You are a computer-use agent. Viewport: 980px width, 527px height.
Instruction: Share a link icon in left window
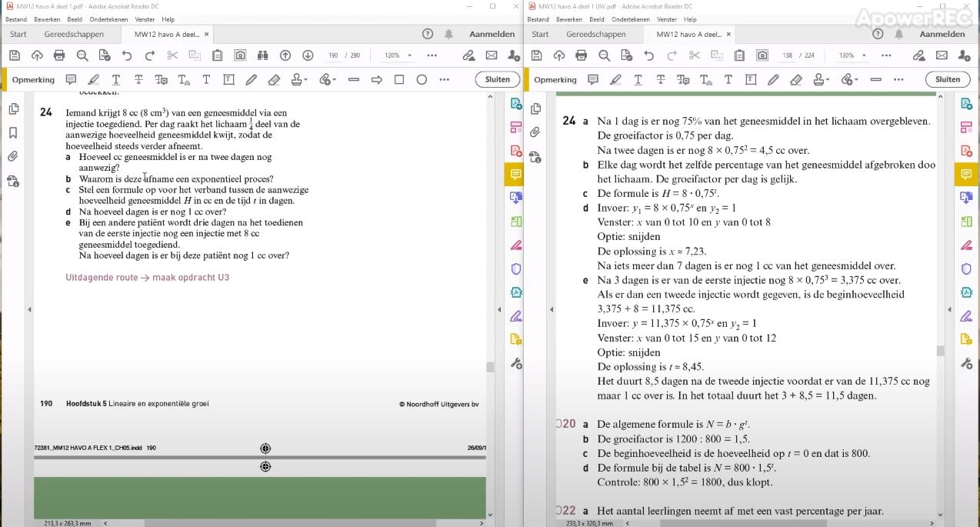click(x=468, y=55)
